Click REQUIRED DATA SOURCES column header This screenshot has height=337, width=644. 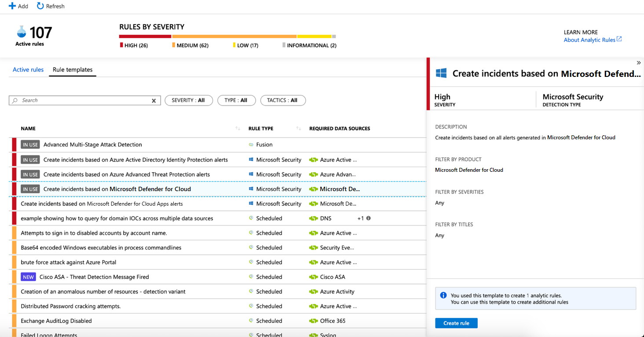tap(340, 128)
